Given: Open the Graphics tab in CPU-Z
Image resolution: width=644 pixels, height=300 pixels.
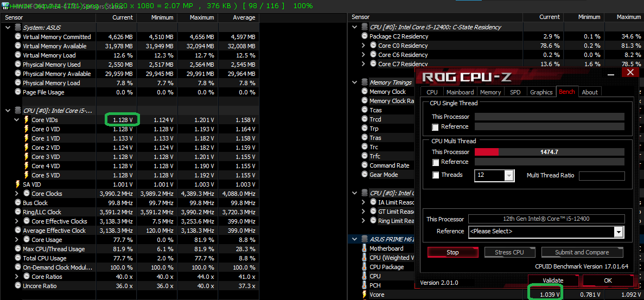Looking at the screenshot, I should [x=541, y=92].
